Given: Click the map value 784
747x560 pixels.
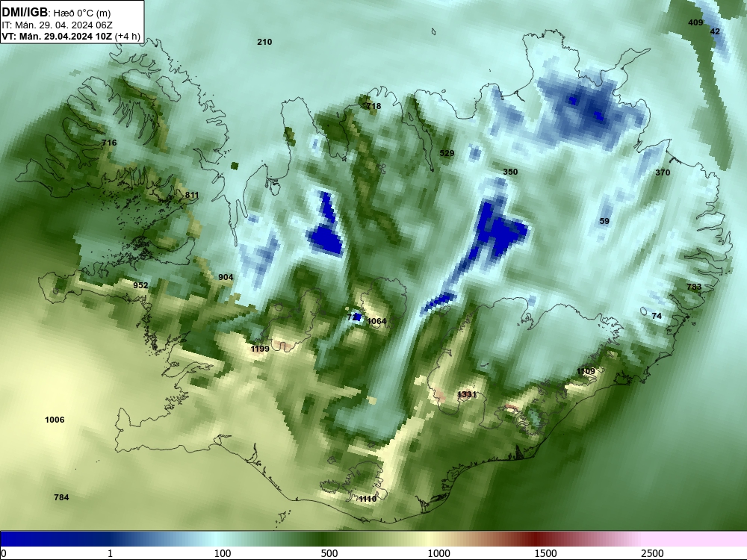Looking at the screenshot, I should (61, 497).
